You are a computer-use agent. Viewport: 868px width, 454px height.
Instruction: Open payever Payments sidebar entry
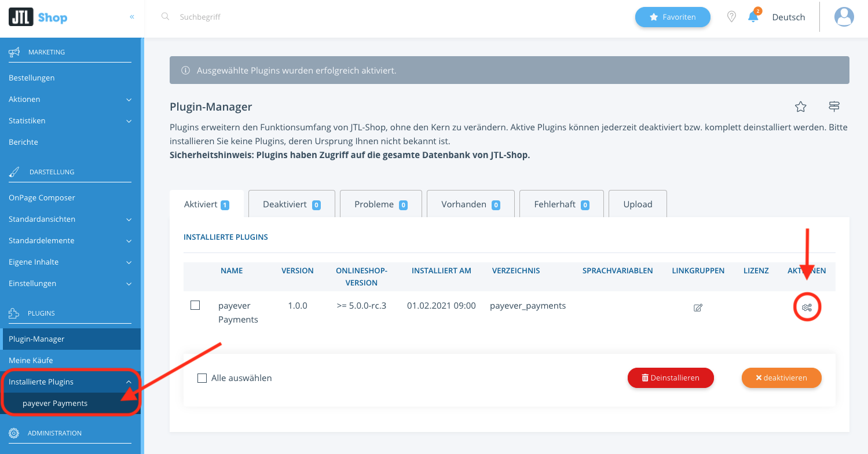click(70, 403)
